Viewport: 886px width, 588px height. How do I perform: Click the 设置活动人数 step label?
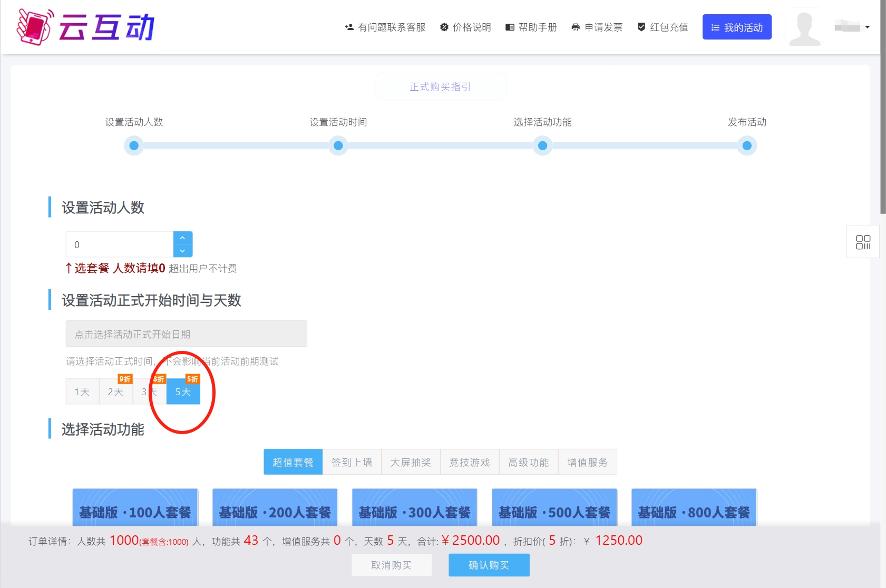pos(134,122)
